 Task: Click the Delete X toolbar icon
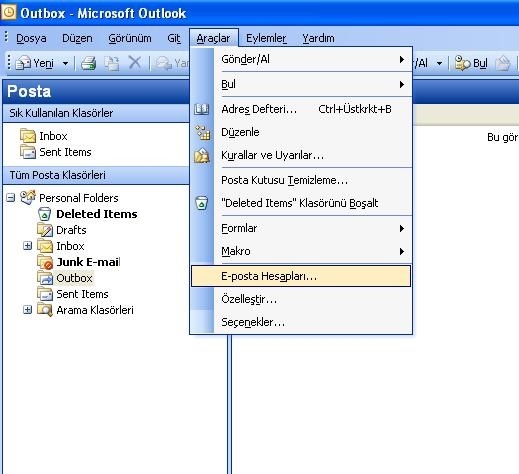[x=135, y=62]
